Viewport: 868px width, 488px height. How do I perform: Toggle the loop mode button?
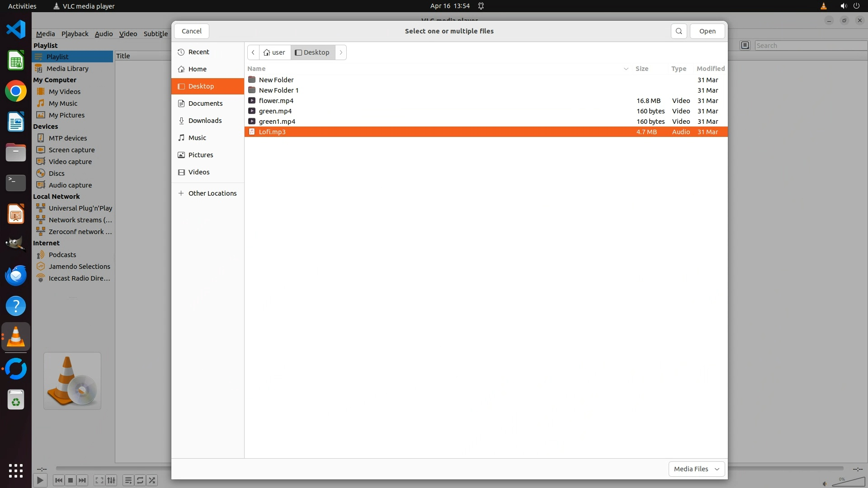tap(140, 480)
